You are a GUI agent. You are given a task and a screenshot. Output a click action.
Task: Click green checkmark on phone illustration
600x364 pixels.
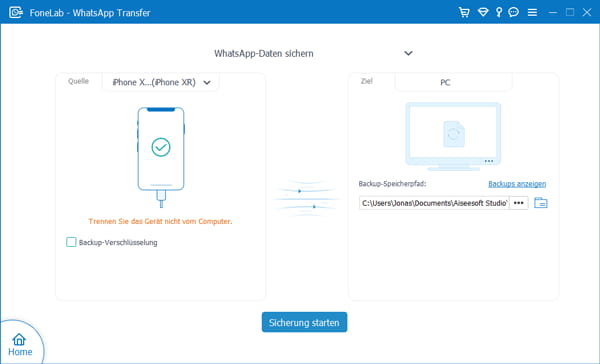click(161, 147)
